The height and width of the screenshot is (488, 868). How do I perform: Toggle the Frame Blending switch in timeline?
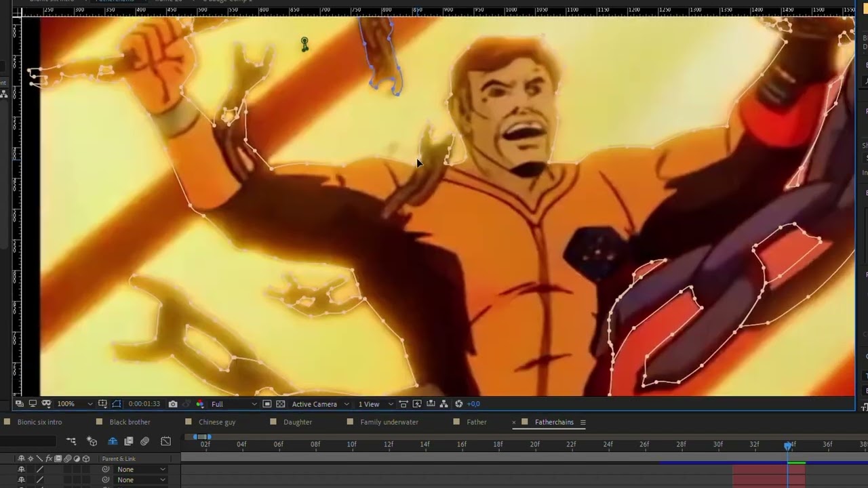[129, 441]
